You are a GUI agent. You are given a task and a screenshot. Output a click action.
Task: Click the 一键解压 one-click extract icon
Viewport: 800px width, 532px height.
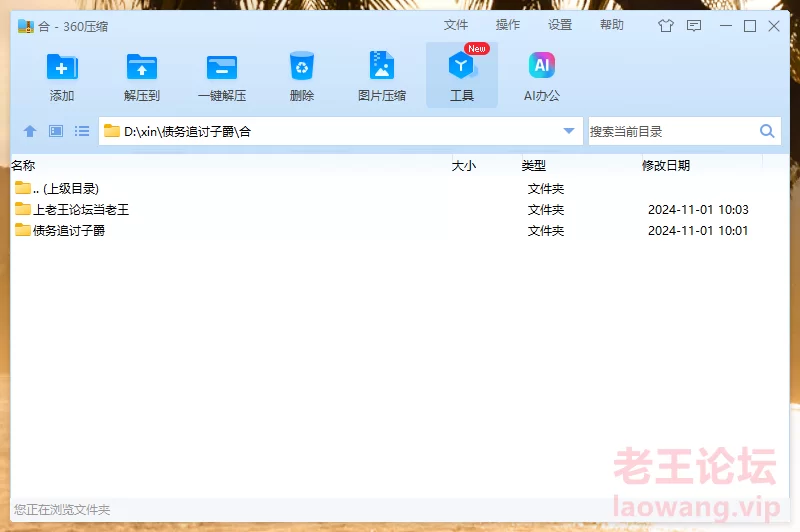[222, 68]
